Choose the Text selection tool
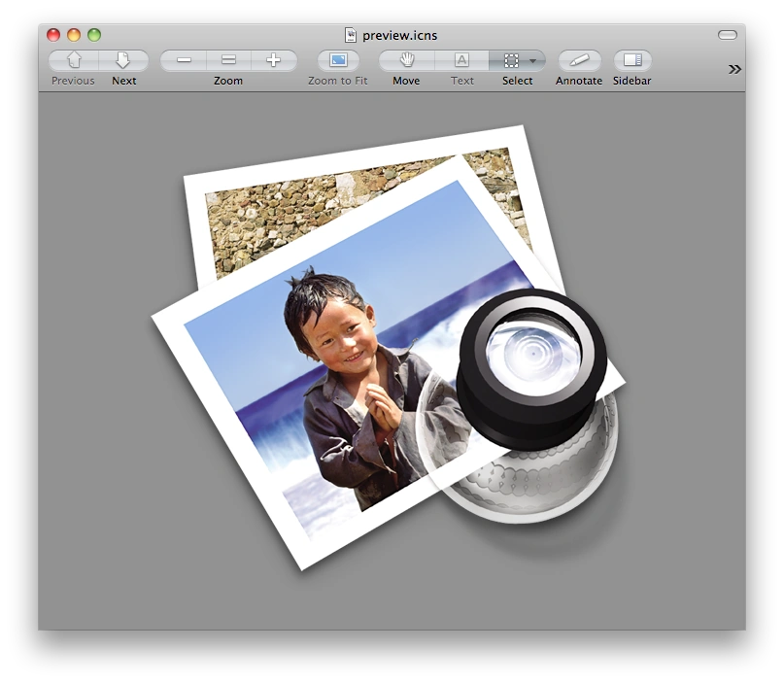 [461, 60]
